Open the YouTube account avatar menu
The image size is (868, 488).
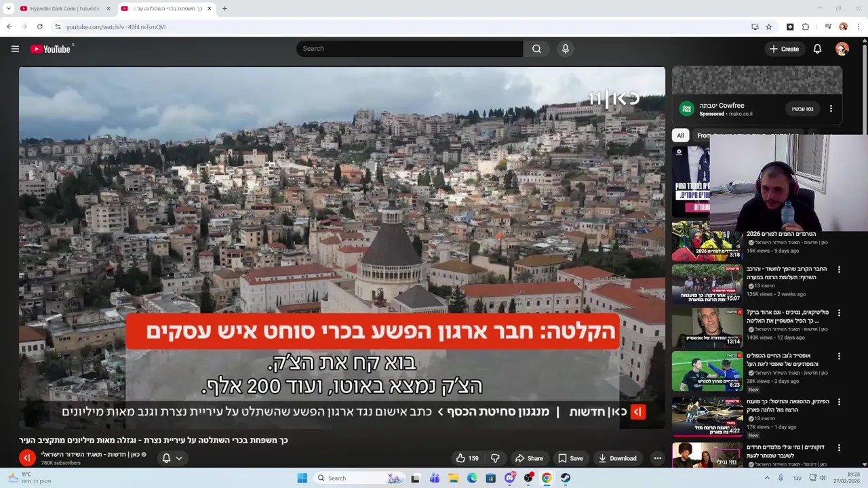[842, 49]
